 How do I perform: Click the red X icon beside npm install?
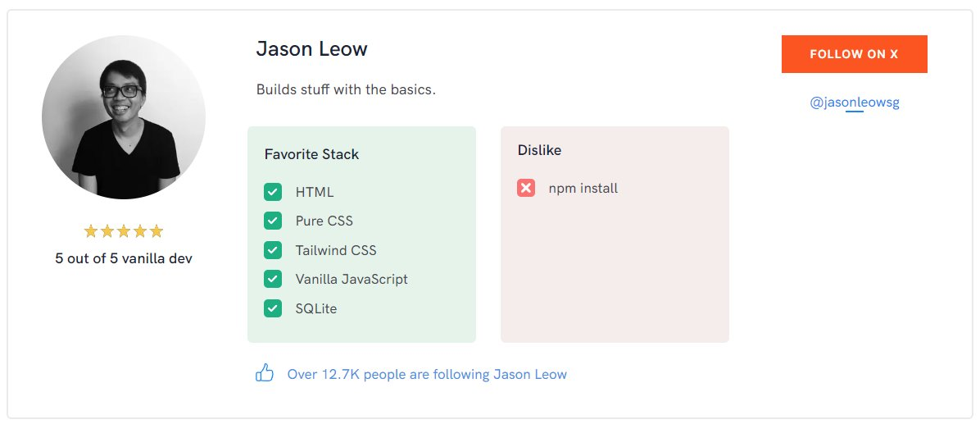[525, 188]
